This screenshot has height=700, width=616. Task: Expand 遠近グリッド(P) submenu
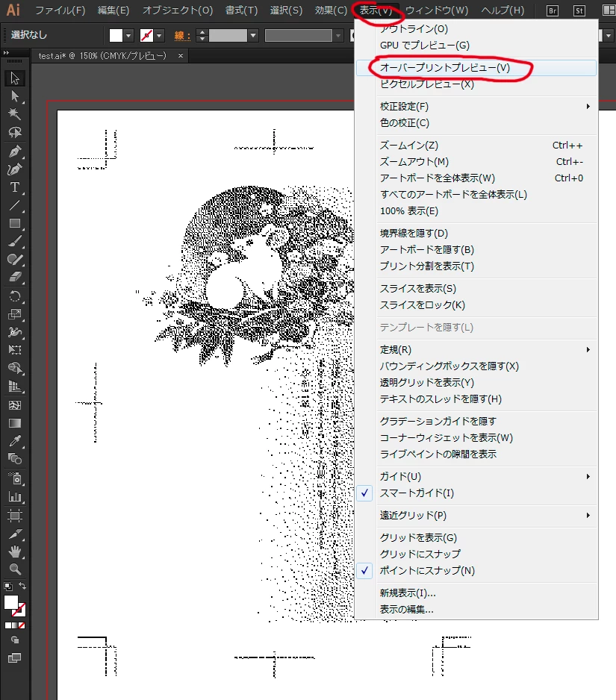[476, 515]
